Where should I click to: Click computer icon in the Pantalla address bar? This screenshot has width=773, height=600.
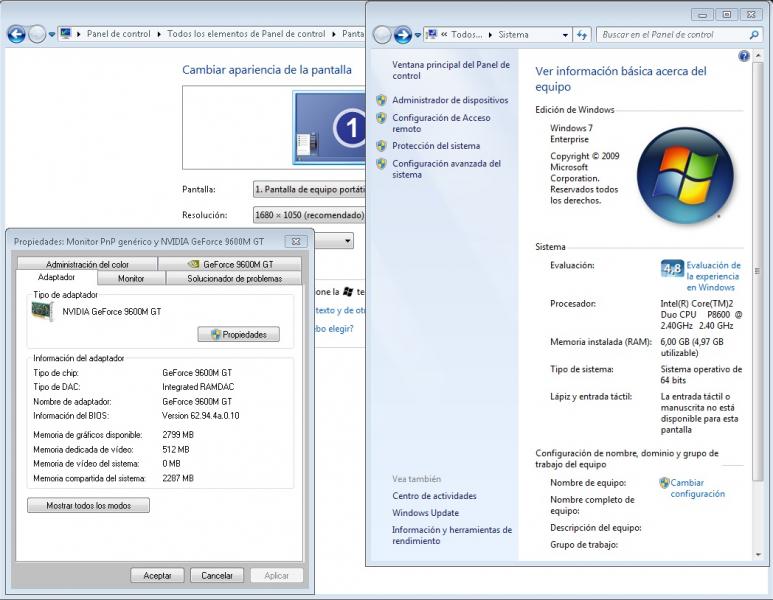[x=65, y=34]
